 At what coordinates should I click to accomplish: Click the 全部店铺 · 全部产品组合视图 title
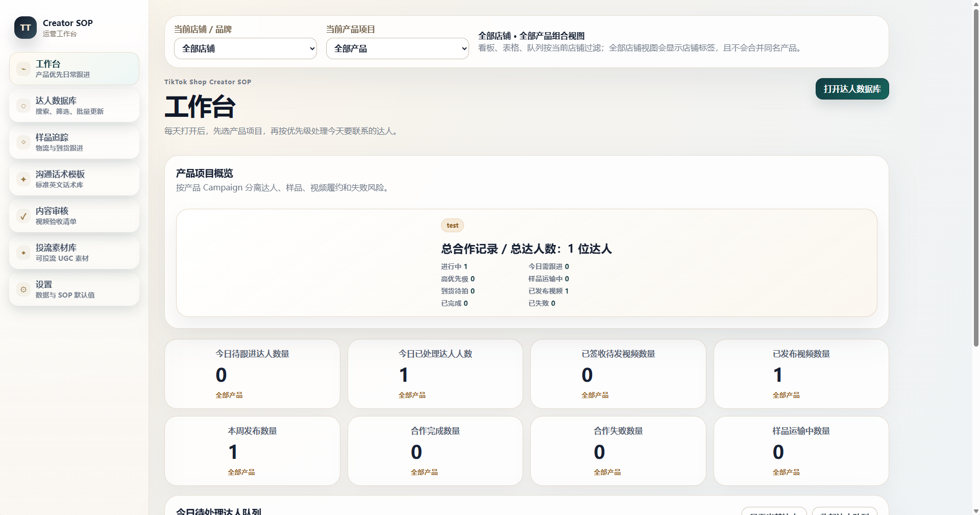(531, 36)
